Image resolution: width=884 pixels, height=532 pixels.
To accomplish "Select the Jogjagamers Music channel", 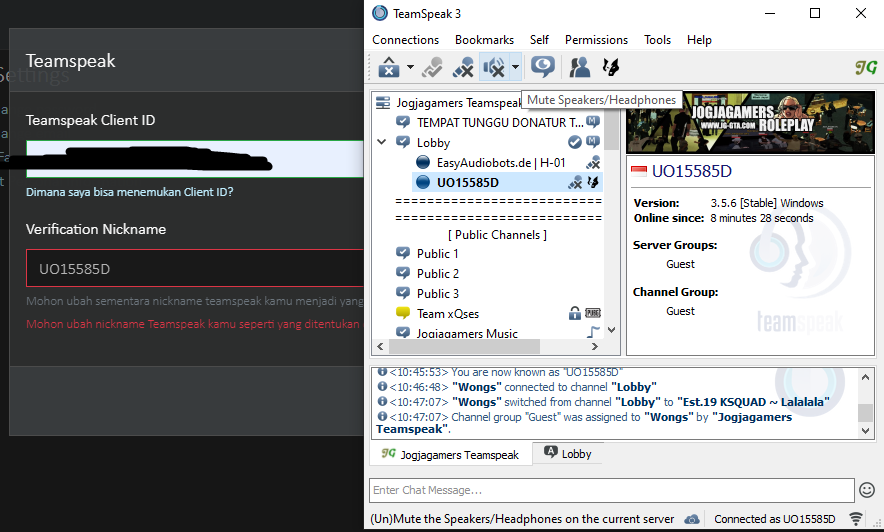I will [467, 333].
